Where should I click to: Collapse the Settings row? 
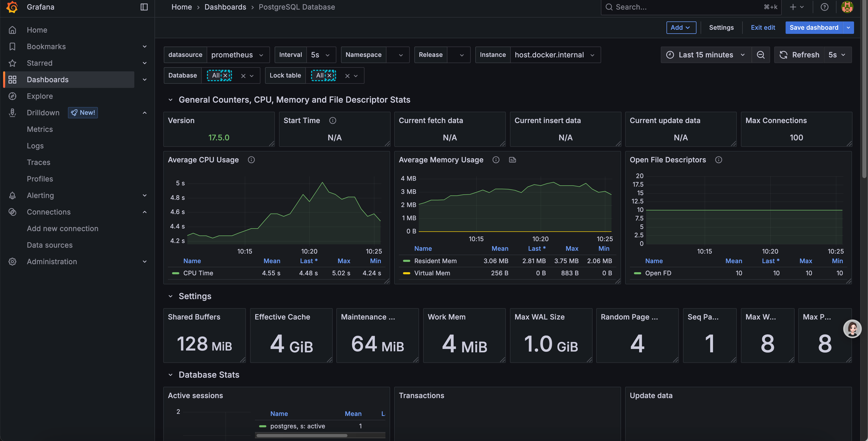tap(171, 296)
